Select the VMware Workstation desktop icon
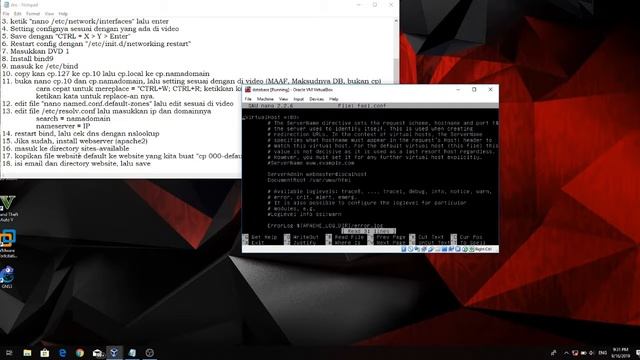This screenshot has width=640, height=360. coord(8,243)
